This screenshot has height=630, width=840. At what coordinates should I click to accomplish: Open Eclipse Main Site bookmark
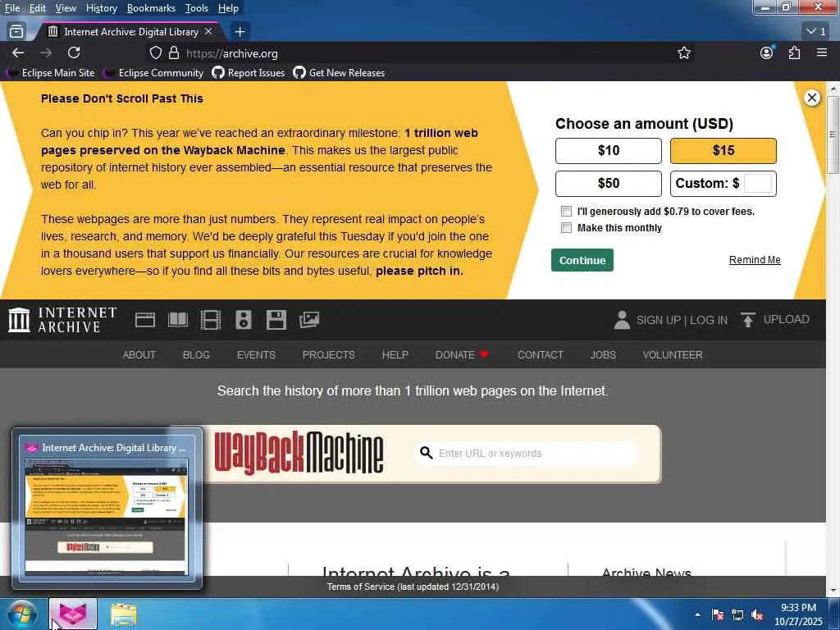pos(50,73)
